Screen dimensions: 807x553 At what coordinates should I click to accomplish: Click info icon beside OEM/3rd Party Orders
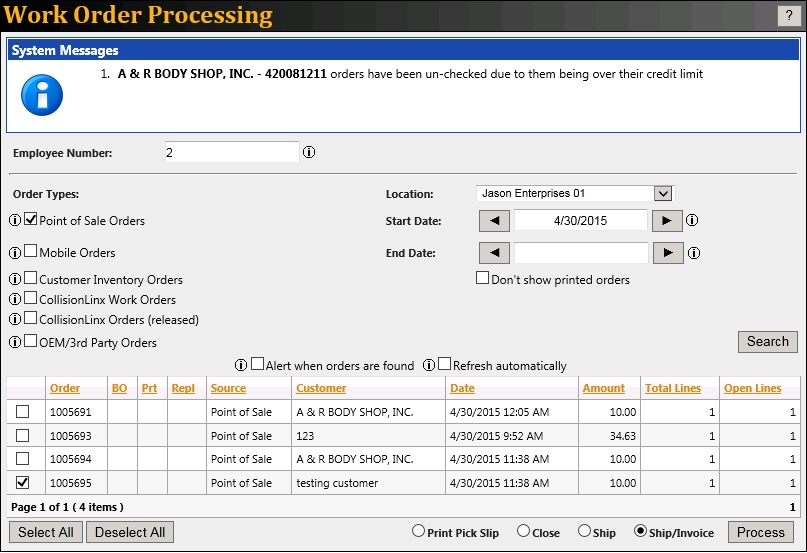tap(15, 342)
